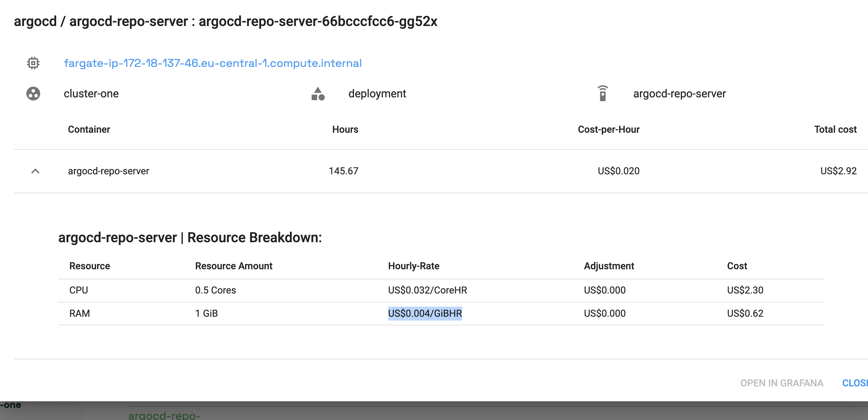The height and width of the screenshot is (420, 868).
Task: Click the deployment shapes icon
Action: click(x=318, y=94)
